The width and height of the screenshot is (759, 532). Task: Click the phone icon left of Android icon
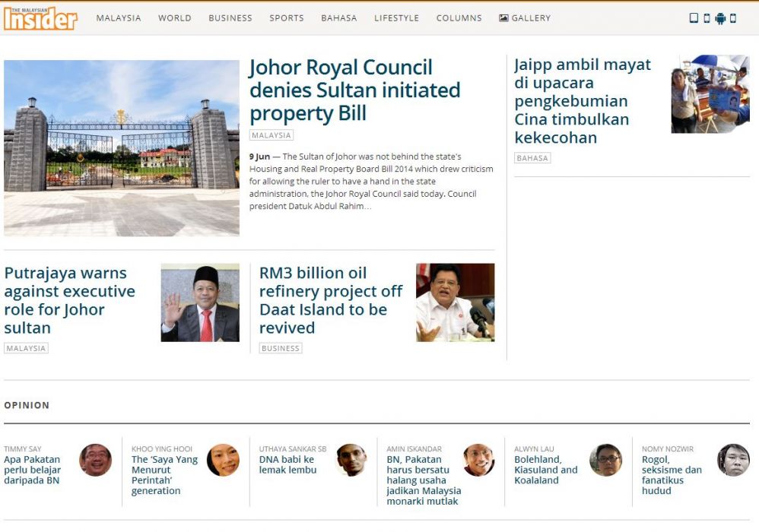(707, 18)
